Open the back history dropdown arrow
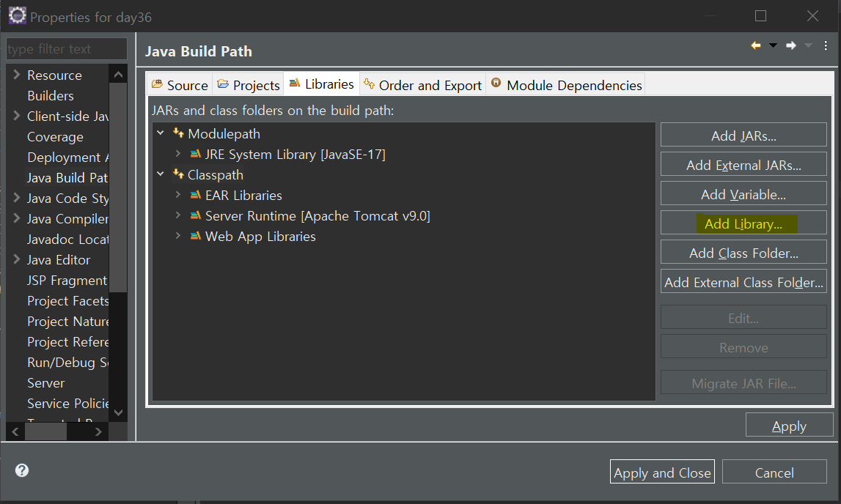841x504 pixels. coord(773,45)
